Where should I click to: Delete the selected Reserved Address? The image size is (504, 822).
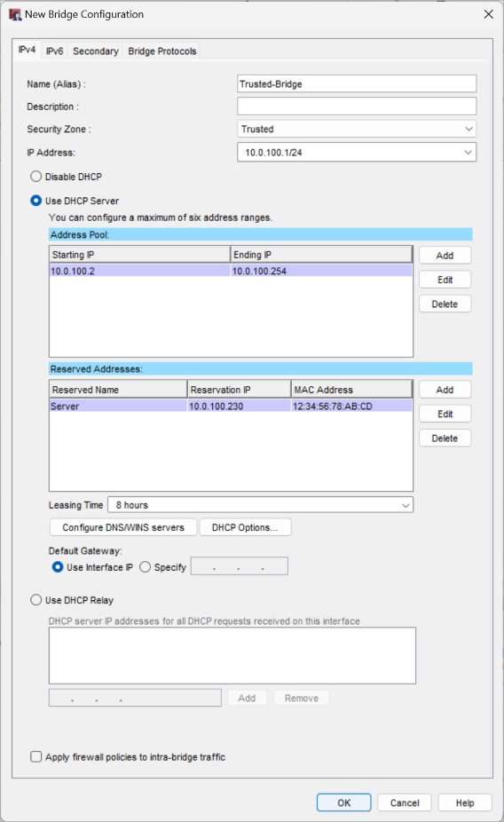coord(445,438)
